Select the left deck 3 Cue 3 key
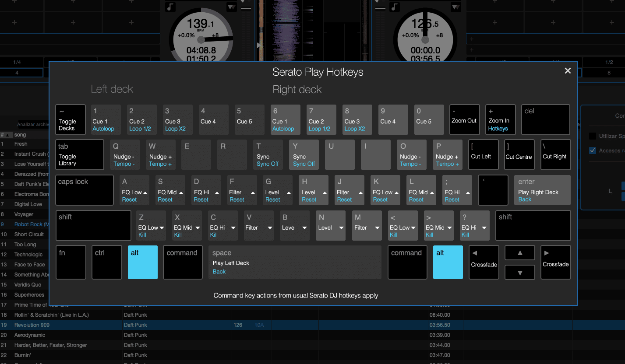This screenshot has width=625, height=364. (178, 119)
